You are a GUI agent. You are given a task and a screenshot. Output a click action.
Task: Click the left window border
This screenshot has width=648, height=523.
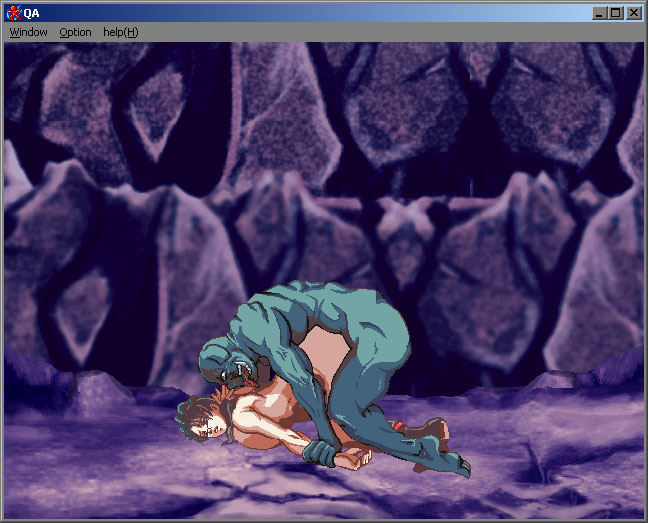coord(2,280)
